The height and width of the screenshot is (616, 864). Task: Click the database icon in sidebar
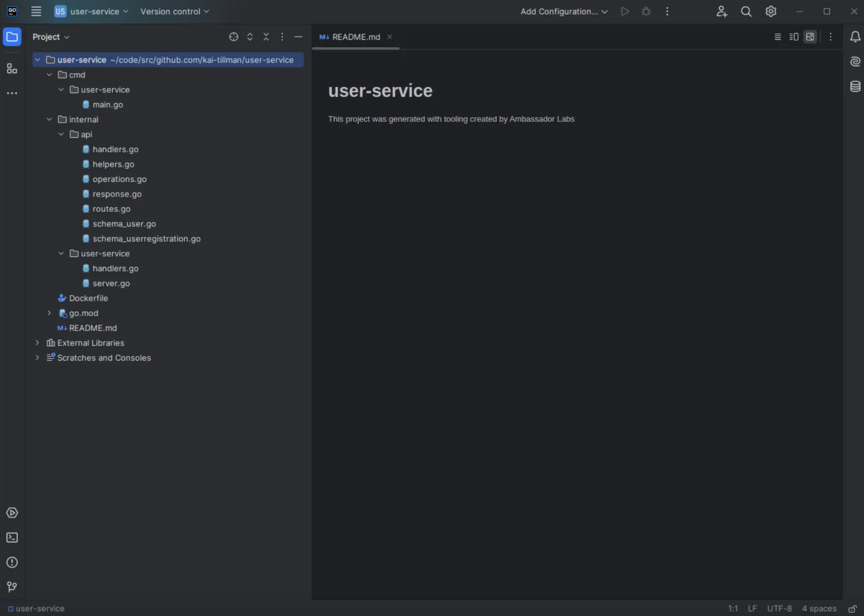(855, 85)
